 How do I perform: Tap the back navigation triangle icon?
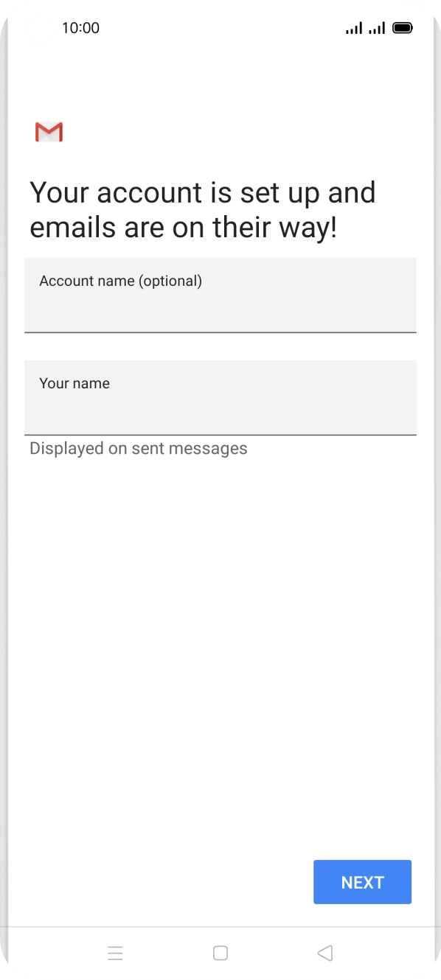point(325,953)
